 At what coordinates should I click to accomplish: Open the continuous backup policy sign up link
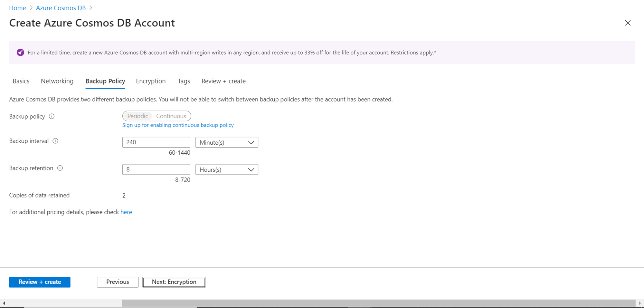(x=178, y=125)
